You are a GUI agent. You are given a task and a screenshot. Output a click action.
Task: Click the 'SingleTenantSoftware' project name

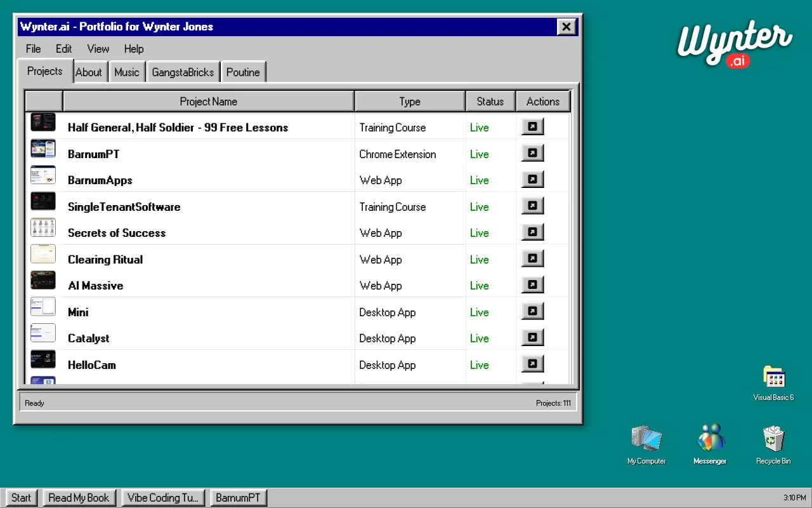(124, 207)
